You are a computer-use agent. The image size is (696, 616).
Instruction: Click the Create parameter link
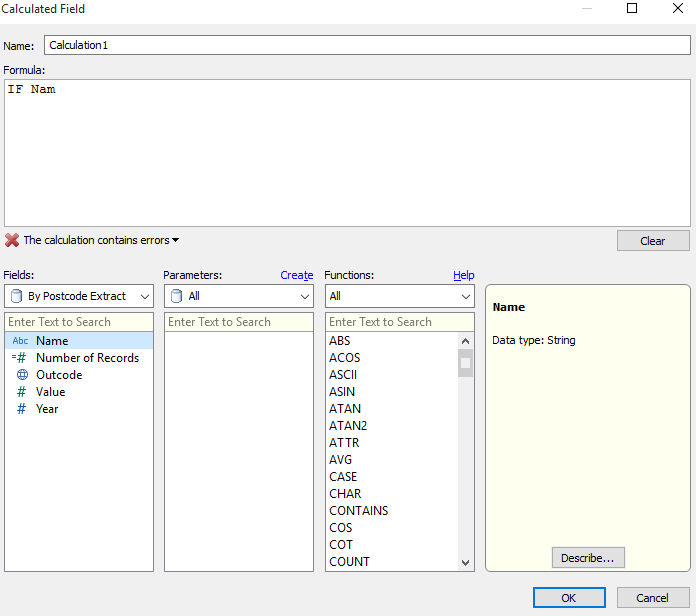coord(296,275)
